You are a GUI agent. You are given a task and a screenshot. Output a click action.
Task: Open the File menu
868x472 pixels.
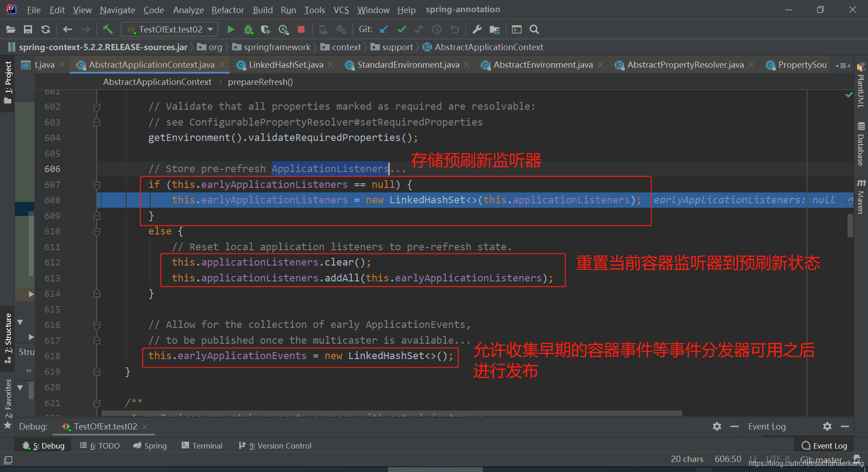point(33,10)
